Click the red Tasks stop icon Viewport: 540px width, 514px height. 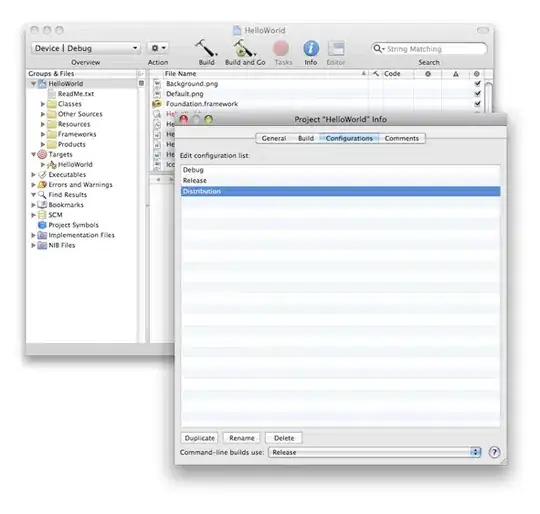click(x=281, y=49)
